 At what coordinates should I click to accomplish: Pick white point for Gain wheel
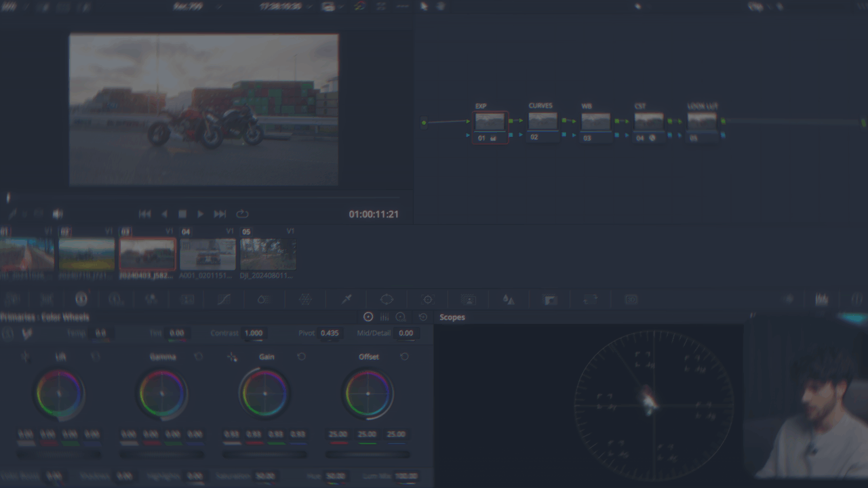(x=232, y=357)
